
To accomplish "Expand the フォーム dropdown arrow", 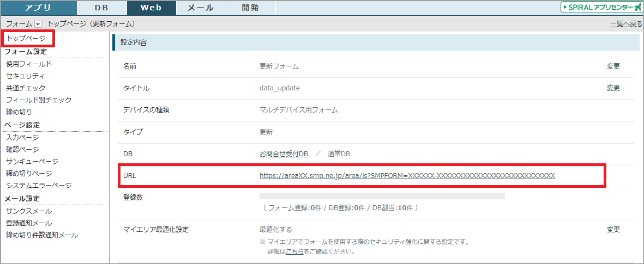I will point(38,24).
